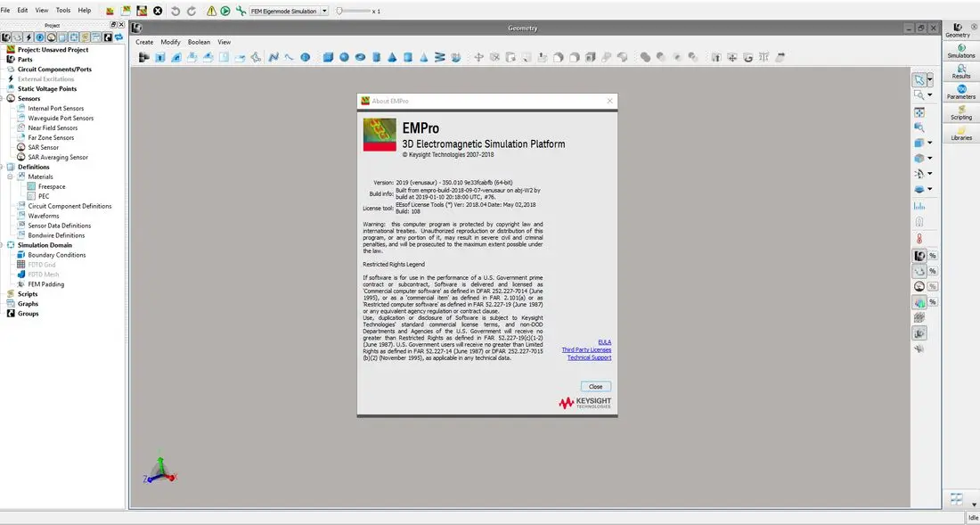The height and width of the screenshot is (525, 980).
Task: Open the Tools menu
Action: pyautogui.click(x=63, y=10)
